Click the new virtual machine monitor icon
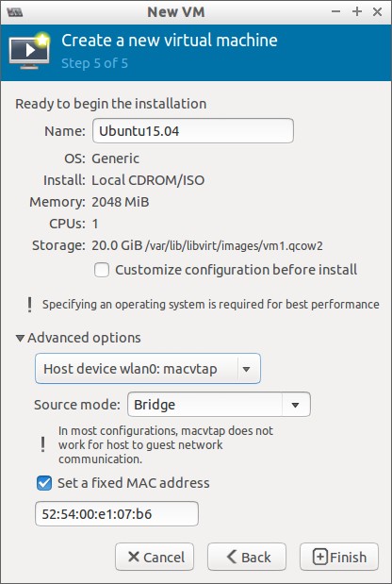Image resolution: width=392 pixels, height=584 pixels. [x=30, y=51]
